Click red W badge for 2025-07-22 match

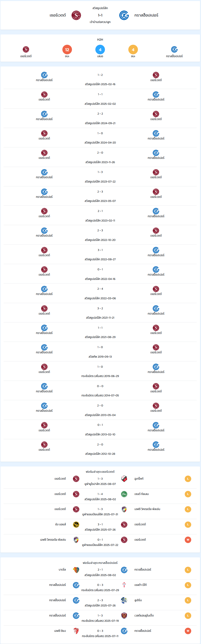[188, 539]
